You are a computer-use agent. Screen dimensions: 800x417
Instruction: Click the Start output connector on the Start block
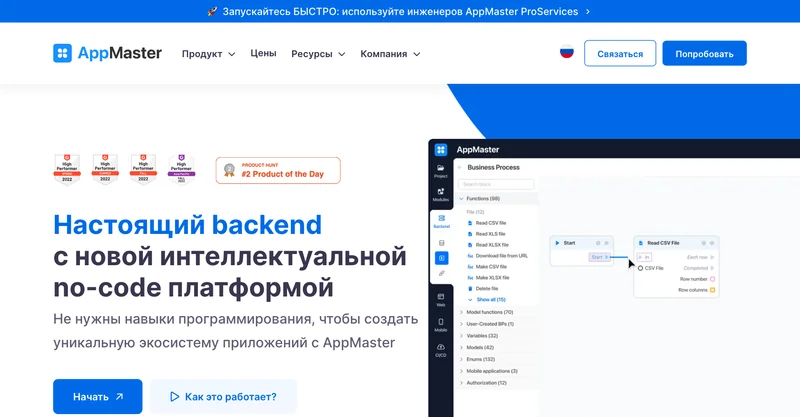599,257
